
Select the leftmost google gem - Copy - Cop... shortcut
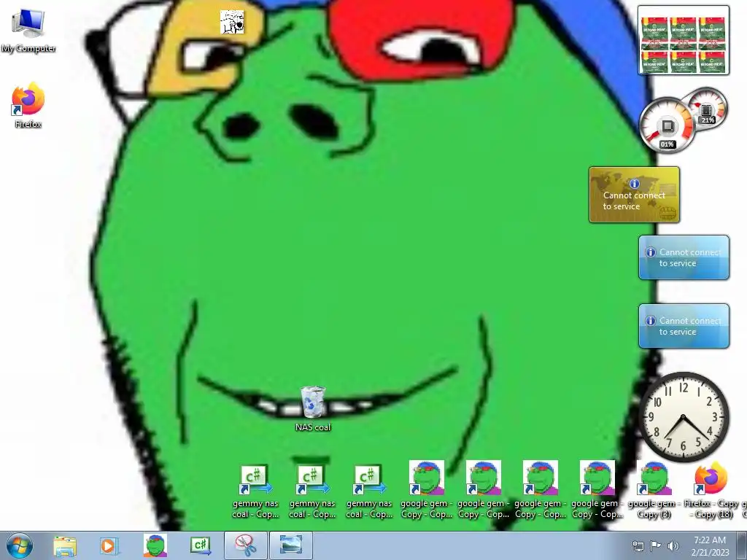(426, 489)
